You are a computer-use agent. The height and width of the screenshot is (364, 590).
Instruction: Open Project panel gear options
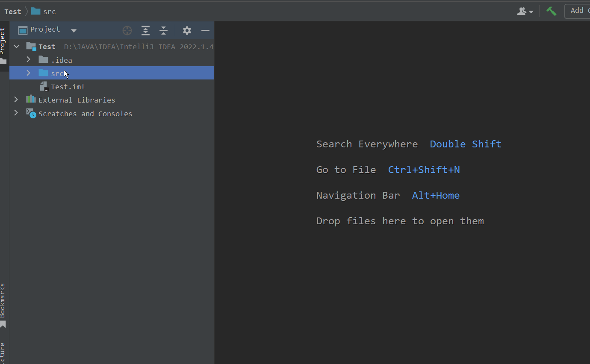point(187,30)
